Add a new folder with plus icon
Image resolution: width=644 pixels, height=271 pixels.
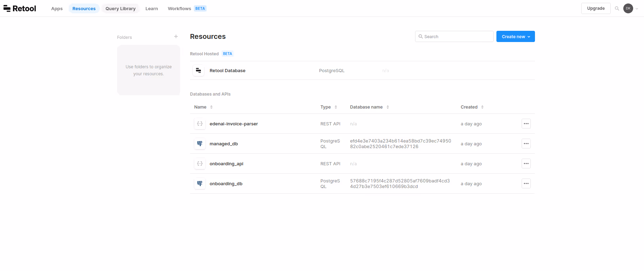[x=176, y=36]
